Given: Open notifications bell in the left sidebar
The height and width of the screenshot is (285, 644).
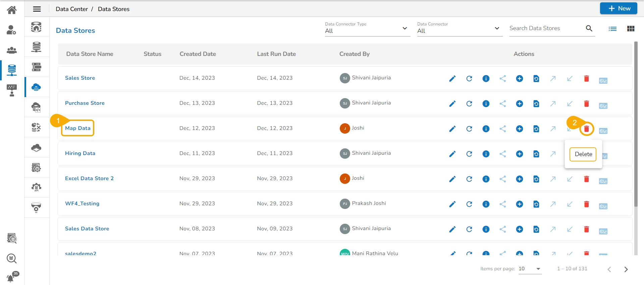Looking at the screenshot, I should tap(11, 278).
